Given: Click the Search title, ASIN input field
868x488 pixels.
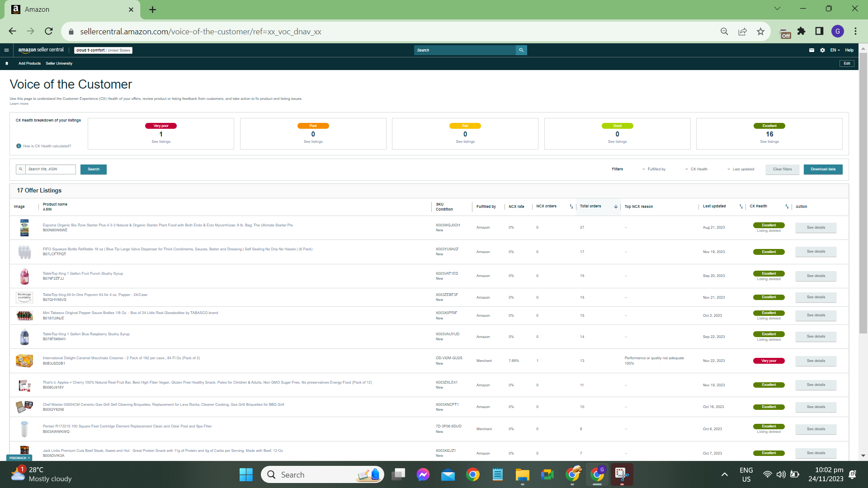Looking at the screenshot, I should tap(51, 169).
